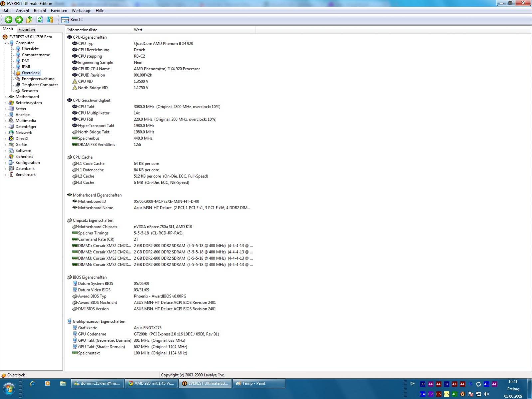
Task: Click the volume speaker tray icon
Action: point(486,394)
